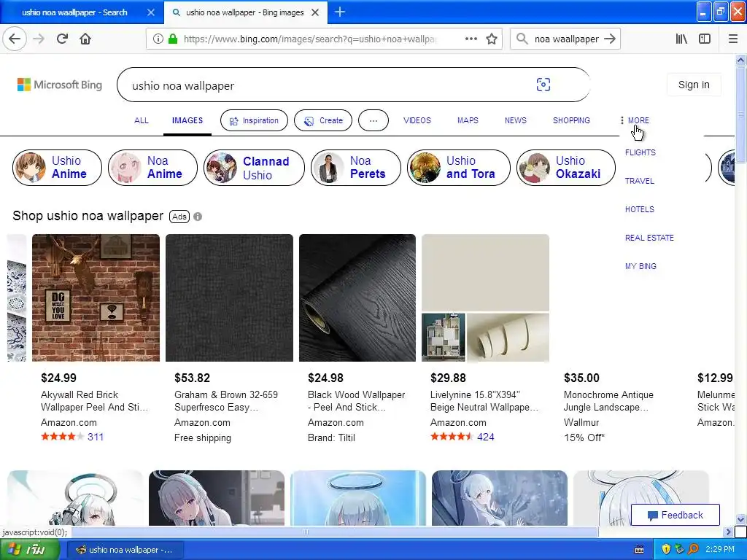Open the Firefox hamburger menu
Image resolution: width=747 pixels, height=560 pixels.
click(733, 39)
